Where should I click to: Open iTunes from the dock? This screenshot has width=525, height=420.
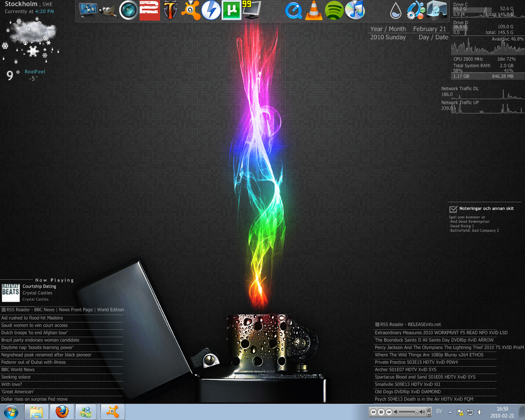click(355, 11)
